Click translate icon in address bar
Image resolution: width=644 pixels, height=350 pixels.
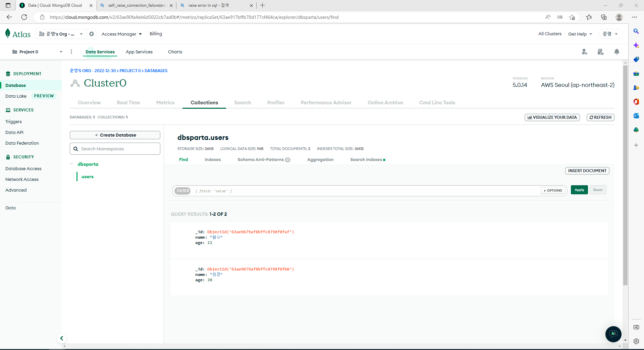coord(560,17)
